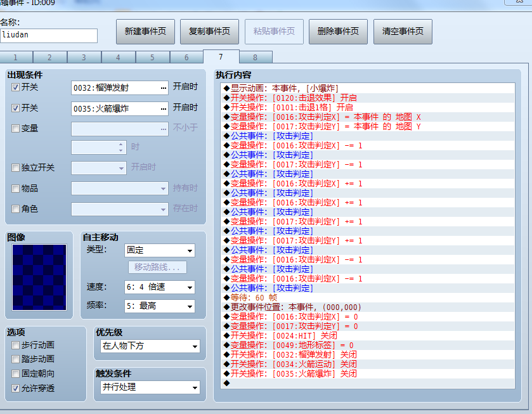Viewport: 532px width, 414px height.
Task: Click the 粘贴事件页 button
Action: [274, 32]
